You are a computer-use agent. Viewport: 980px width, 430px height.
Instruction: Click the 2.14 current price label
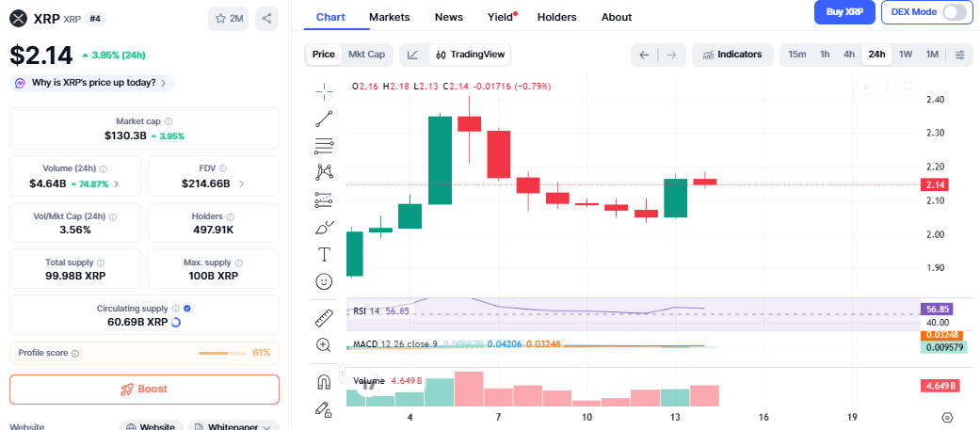click(x=935, y=184)
